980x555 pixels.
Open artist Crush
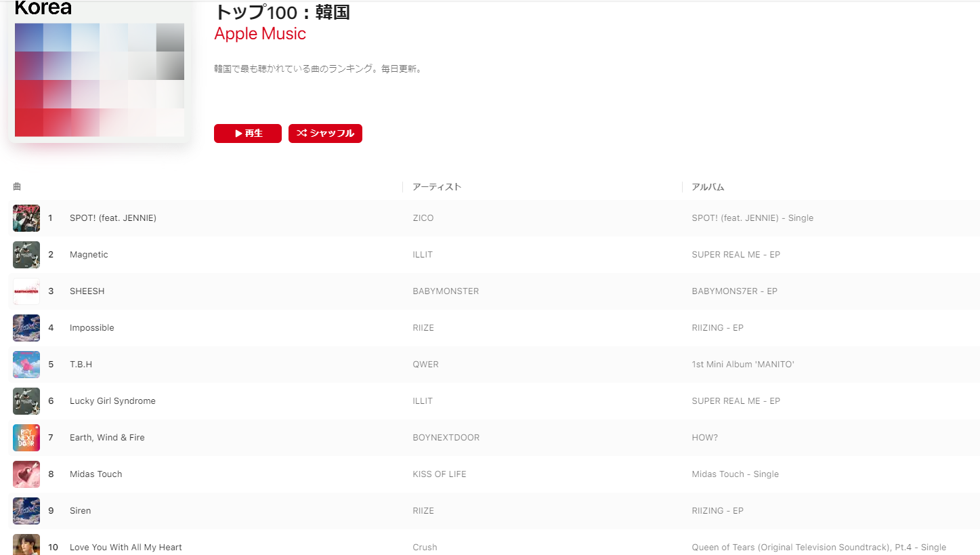(425, 548)
